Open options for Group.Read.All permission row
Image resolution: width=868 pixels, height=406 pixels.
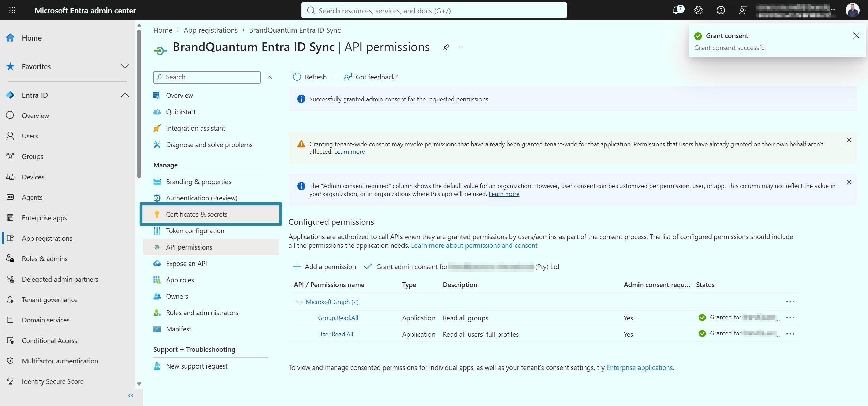pyautogui.click(x=790, y=318)
